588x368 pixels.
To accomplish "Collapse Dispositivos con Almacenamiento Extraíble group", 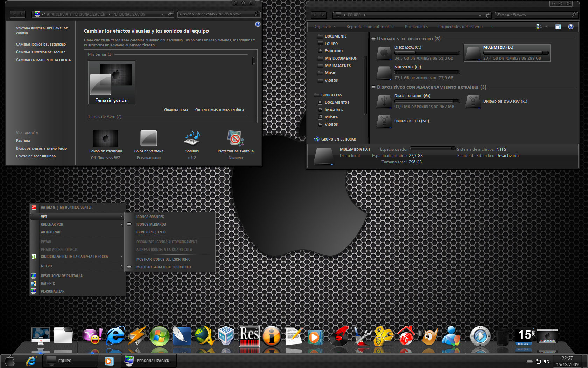I will point(373,87).
